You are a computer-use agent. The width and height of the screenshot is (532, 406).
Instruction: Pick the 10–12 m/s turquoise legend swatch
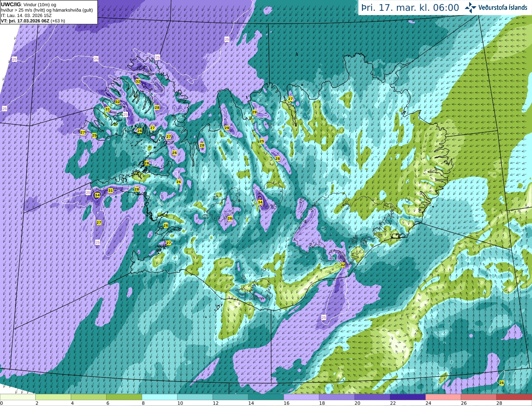click(x=195, y=397)
